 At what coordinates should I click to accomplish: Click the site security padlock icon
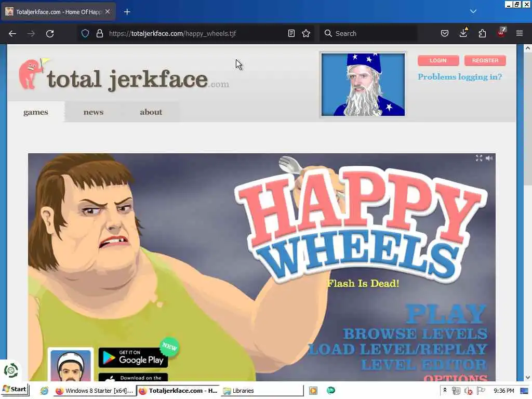(x=99, y=33)
